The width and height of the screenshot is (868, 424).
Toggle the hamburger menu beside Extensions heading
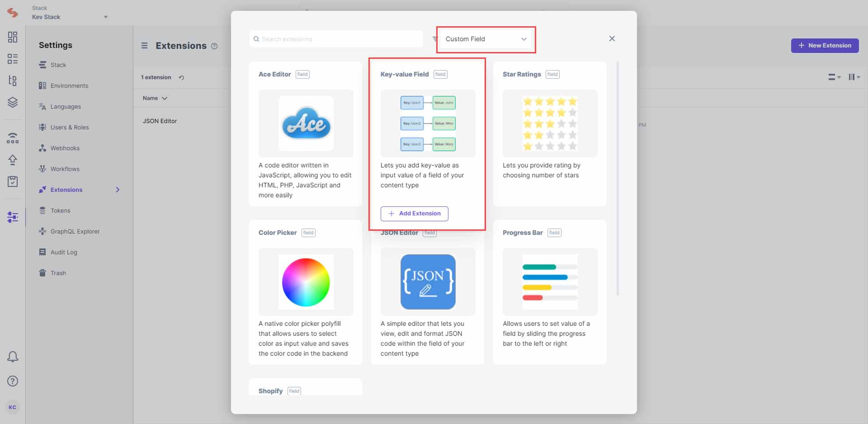pos(144,45)
